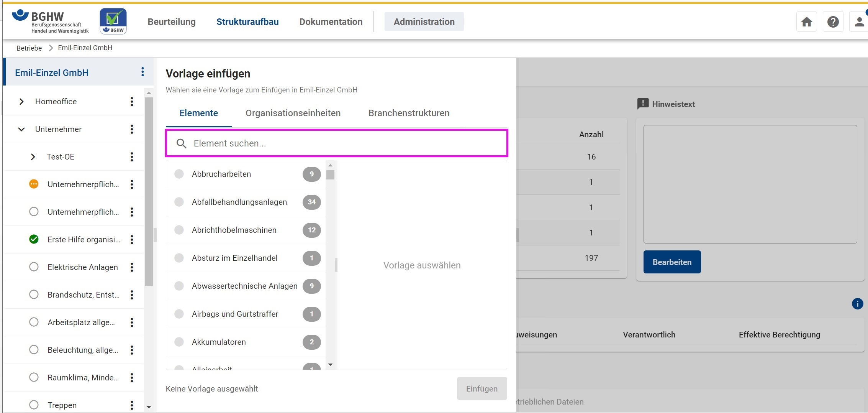This screenshot has width=868, height=413.
Task: Open the help question mark icon
Action: [833, 22]
